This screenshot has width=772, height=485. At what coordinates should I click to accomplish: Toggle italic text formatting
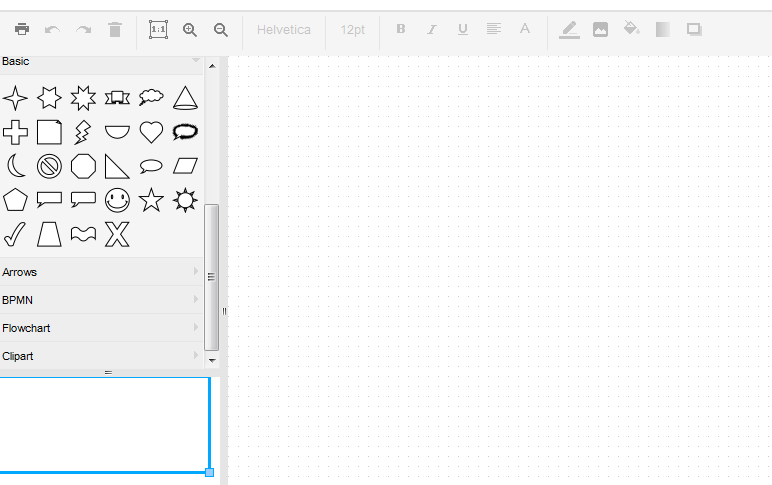431,30
